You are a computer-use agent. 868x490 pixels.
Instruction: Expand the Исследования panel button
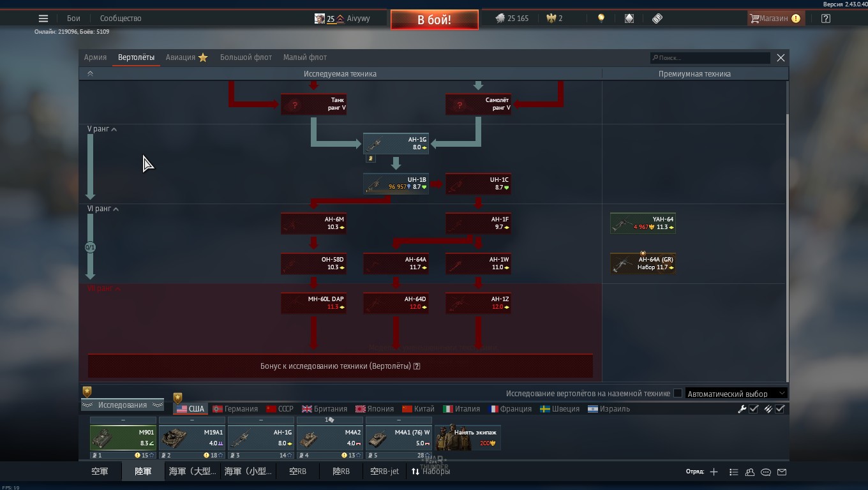[123, 405]
